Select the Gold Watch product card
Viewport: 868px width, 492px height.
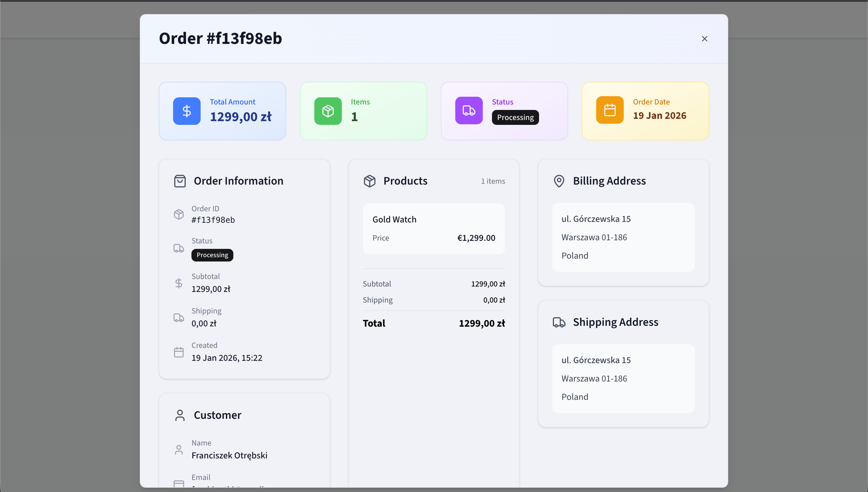pyautogui.click(x=433, y=229)
